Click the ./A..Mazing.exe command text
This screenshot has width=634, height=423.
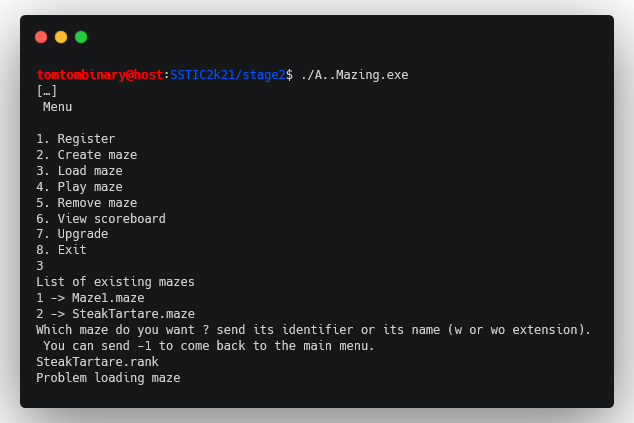tap(355, 75)
